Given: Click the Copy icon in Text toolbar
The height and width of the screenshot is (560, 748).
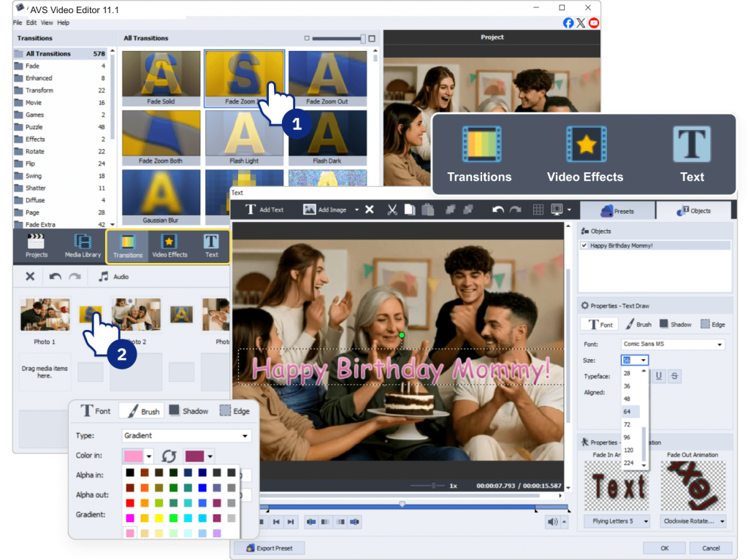Looking at the screenshot, I should pyautogui.click(x=410, y=210).
